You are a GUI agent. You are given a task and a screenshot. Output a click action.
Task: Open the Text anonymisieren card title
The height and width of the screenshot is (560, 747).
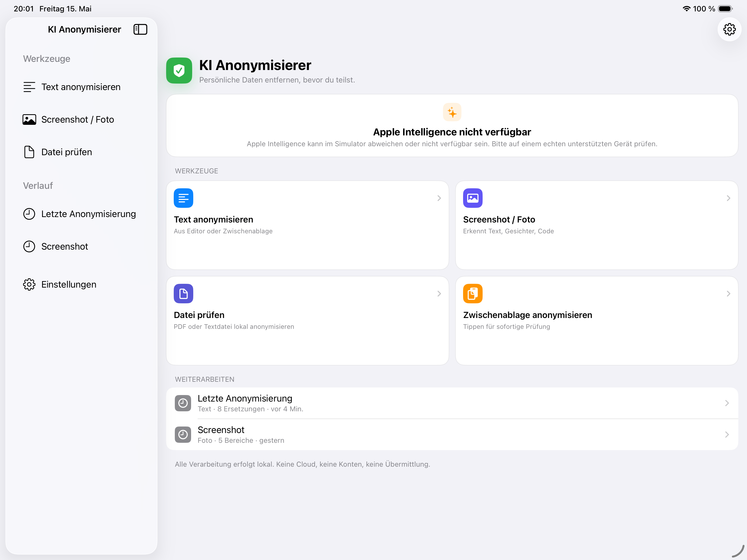(213, 219)
